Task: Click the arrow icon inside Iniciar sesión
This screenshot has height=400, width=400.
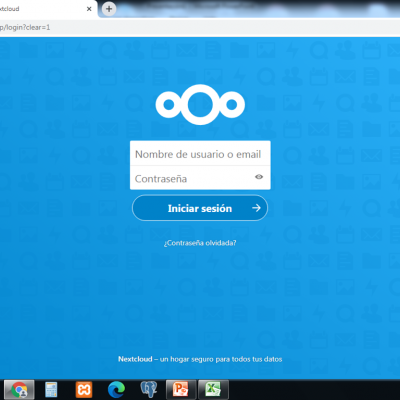Action: click(x=256, y=208)
